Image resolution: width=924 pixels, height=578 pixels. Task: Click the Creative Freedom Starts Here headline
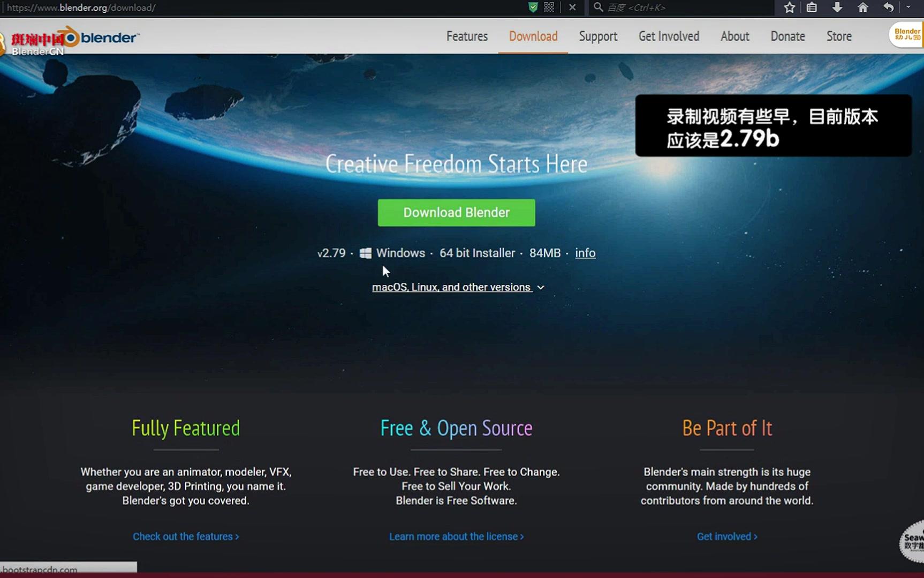[x=456, y=164]
